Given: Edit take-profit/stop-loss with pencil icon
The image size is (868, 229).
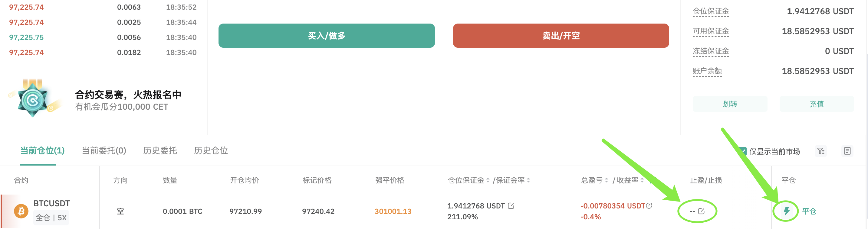Looking at the screenshot, I should (x=702, y=211).
